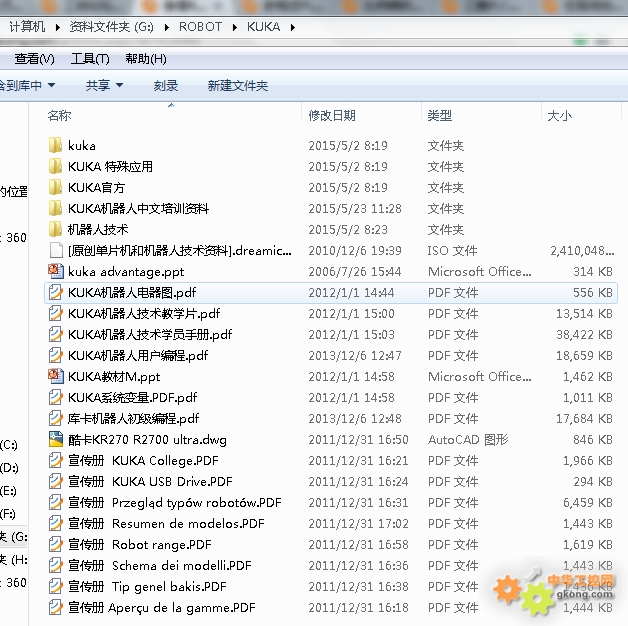
Task: Click the 刻录 button
Action: click(x=166, y=86)
